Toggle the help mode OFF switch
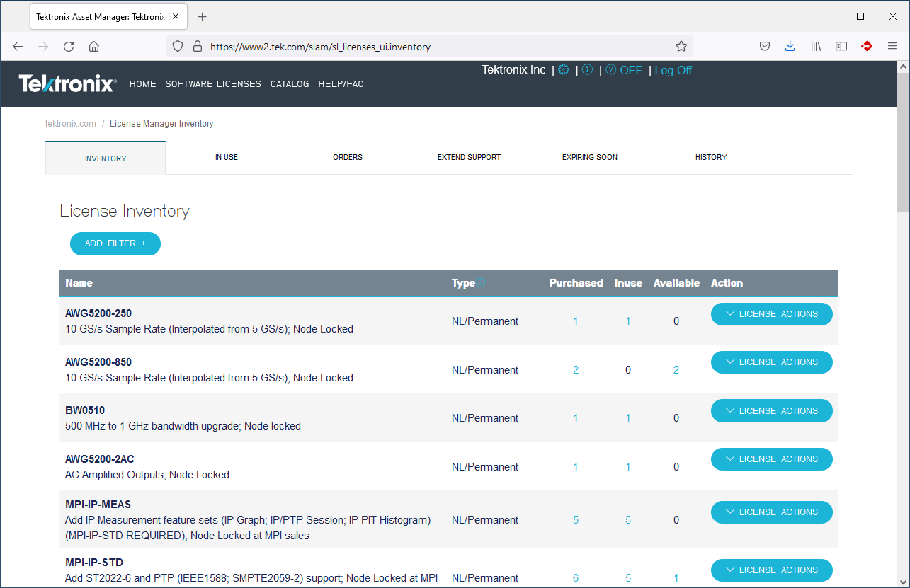 point(624,70)
